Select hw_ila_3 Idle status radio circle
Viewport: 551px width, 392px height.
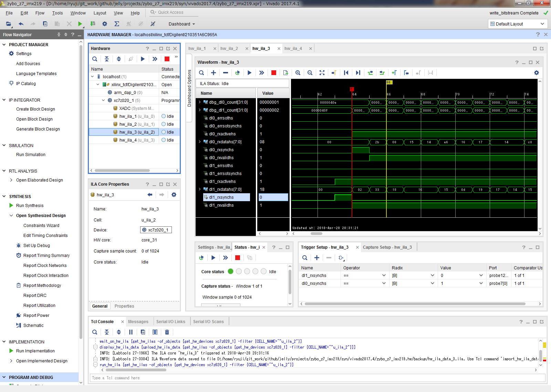pyautogui.click(x=164, y=132)
